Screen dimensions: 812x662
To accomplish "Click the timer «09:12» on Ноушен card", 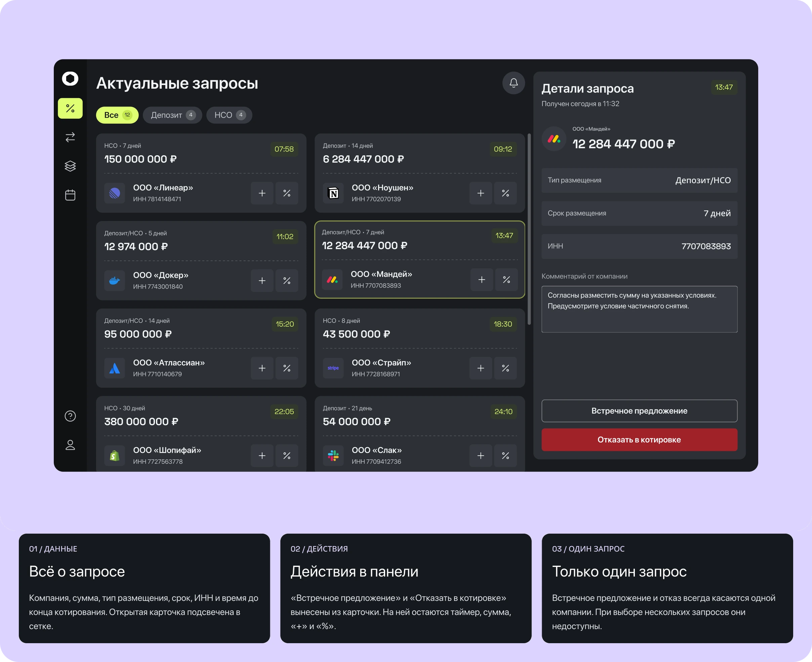I will click(x=503, y=149).
